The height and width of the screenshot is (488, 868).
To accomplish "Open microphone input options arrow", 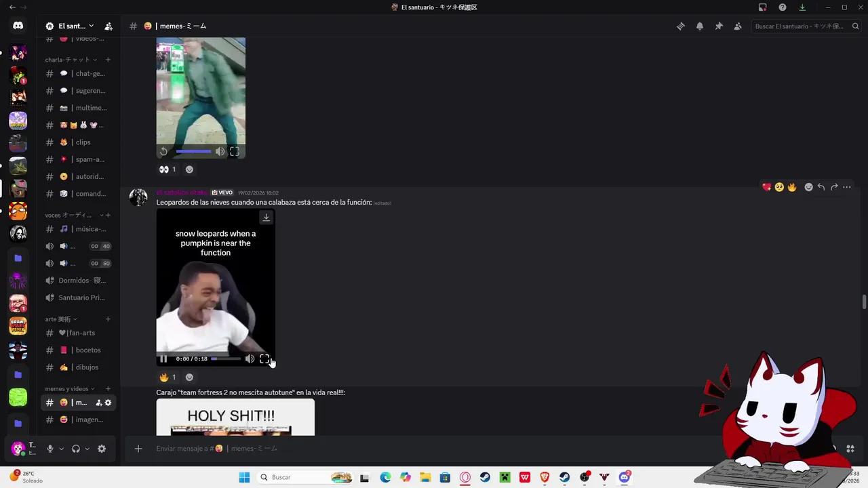I will click(61, 449).
